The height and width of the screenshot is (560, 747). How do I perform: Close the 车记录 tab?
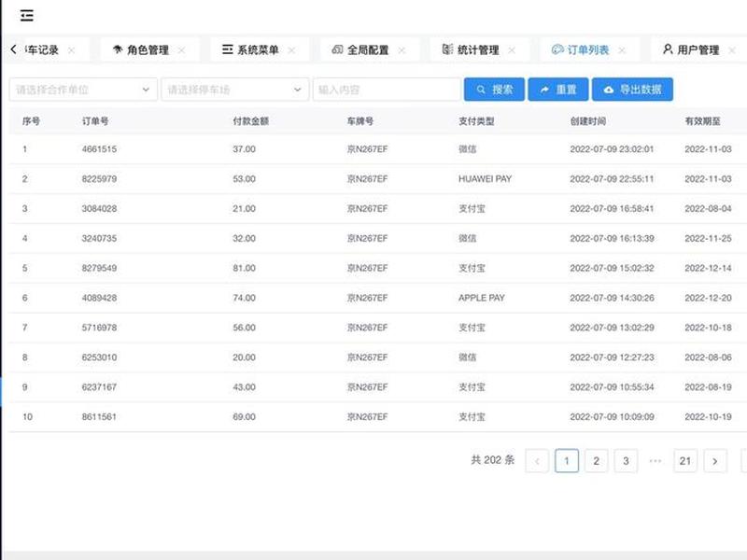(72, 50)
